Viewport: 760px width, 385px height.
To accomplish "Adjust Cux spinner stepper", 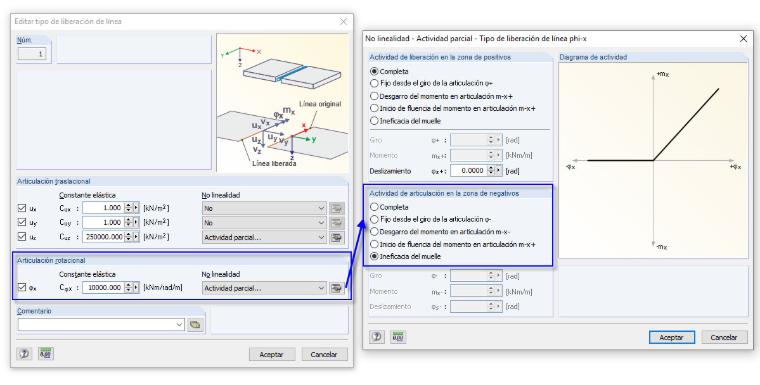I will point(128,208).
